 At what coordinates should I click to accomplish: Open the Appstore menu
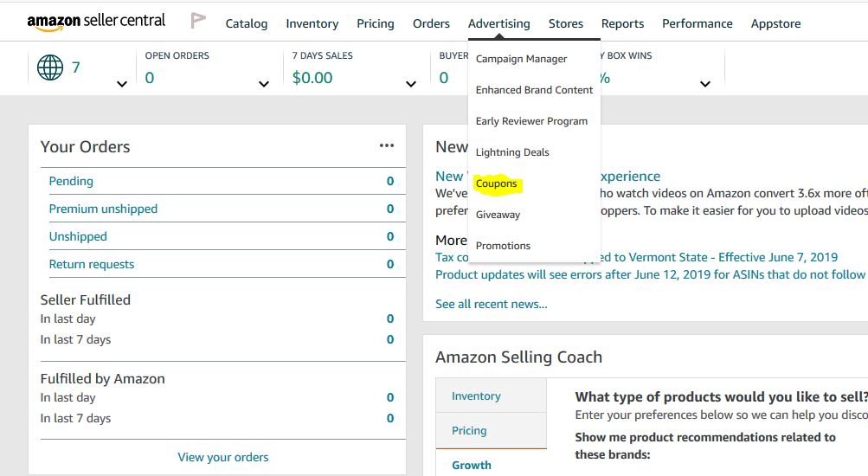tap(775, 24)
